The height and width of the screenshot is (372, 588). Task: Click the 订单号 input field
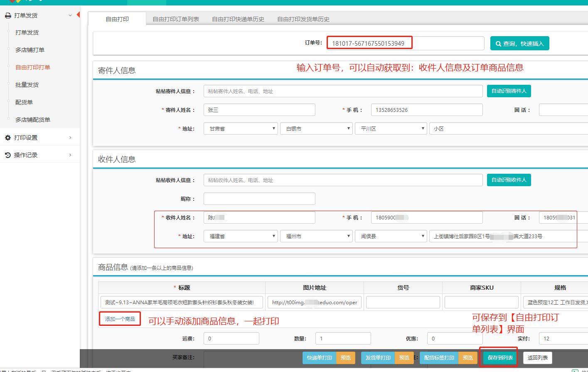(x=406, y=43)
